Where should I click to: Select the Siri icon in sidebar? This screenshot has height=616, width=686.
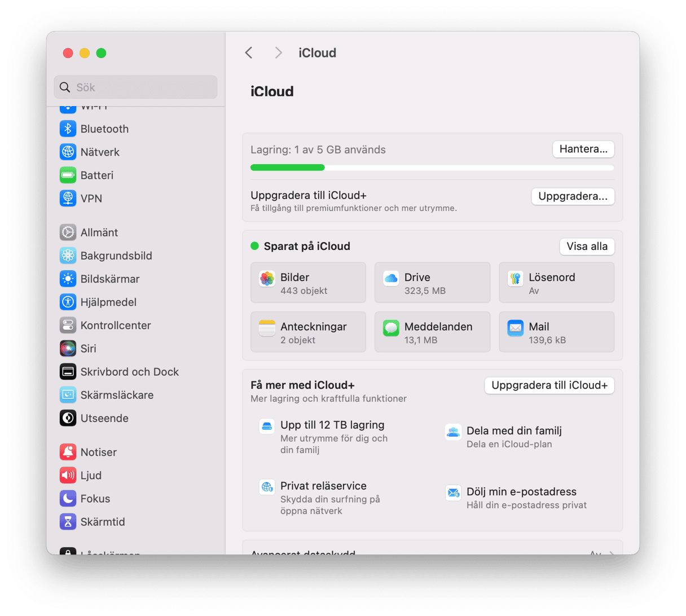point(68,348)
